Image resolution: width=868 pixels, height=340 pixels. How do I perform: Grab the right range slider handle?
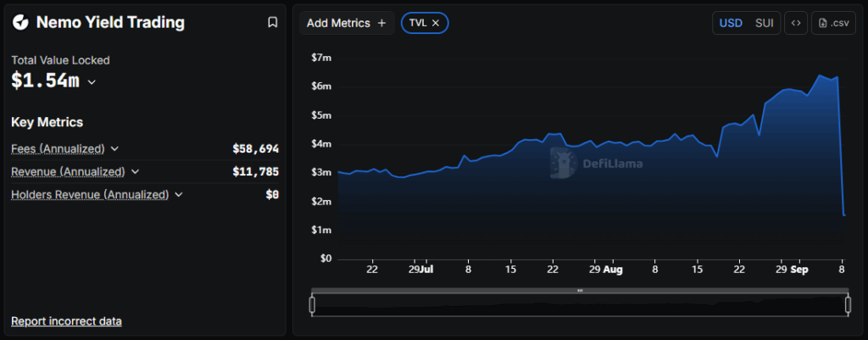[x=848, y=305]
